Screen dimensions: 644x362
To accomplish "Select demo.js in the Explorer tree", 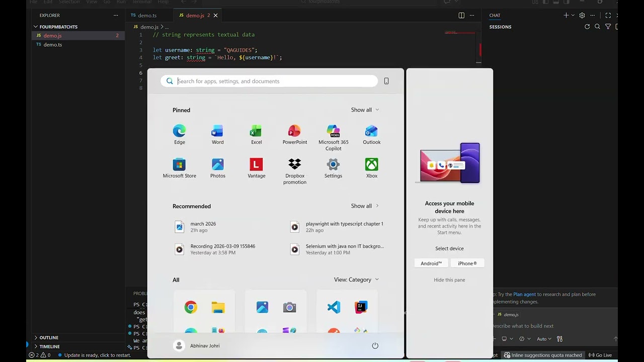I will point(78,36).
